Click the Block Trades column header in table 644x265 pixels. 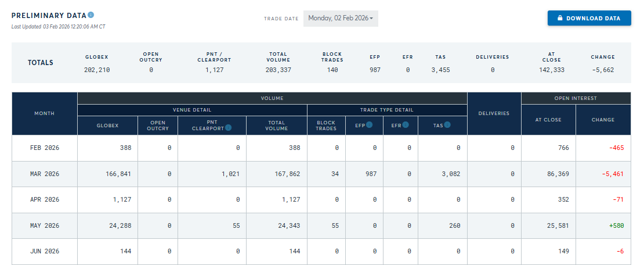point(326,125)
